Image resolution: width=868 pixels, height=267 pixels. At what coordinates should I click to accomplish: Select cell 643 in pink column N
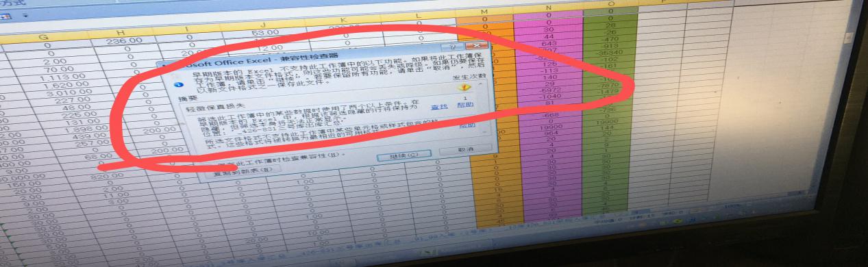pyautogui.click(x=549, y=43)
